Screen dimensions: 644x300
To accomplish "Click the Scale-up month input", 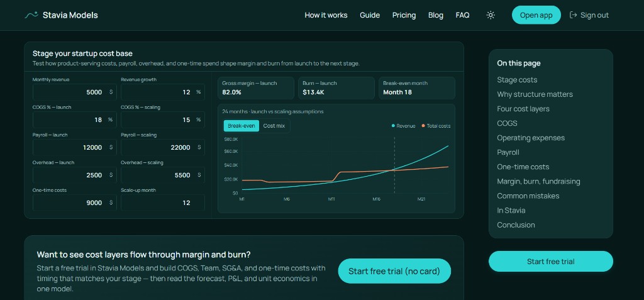I will tap(163, 203).
